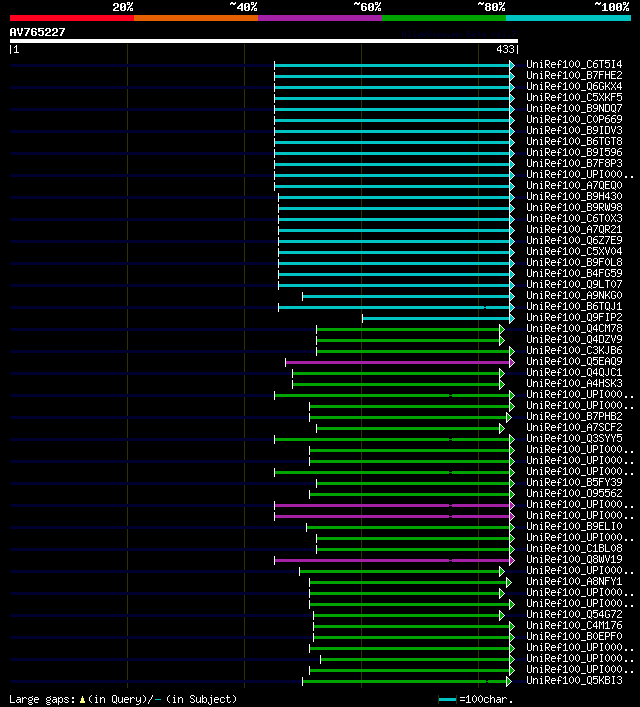Select the UniRef100_C1BL08 label
Screen dimensions: 640x707
pos(574,548)
